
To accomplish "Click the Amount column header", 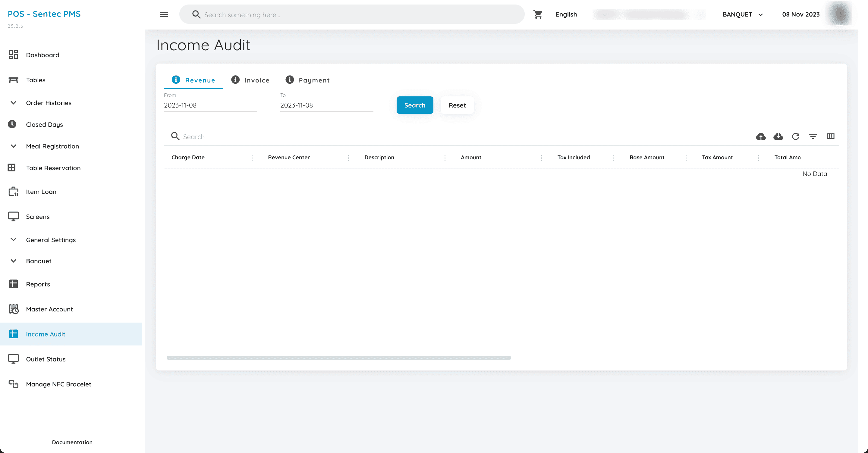I will click(471, 158).
